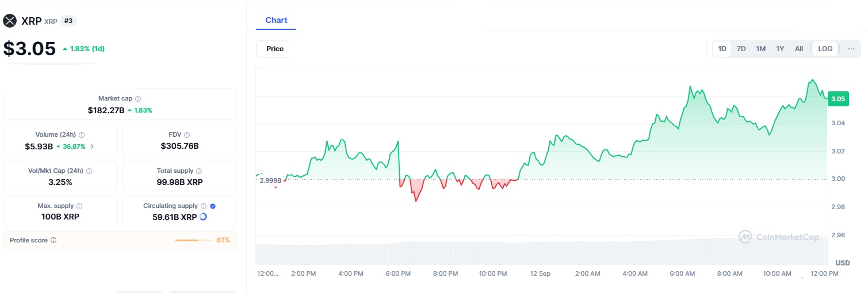Viewport: 868px width, 293px height.
Task: Select the Price chart view
Action: pos(275,49)
